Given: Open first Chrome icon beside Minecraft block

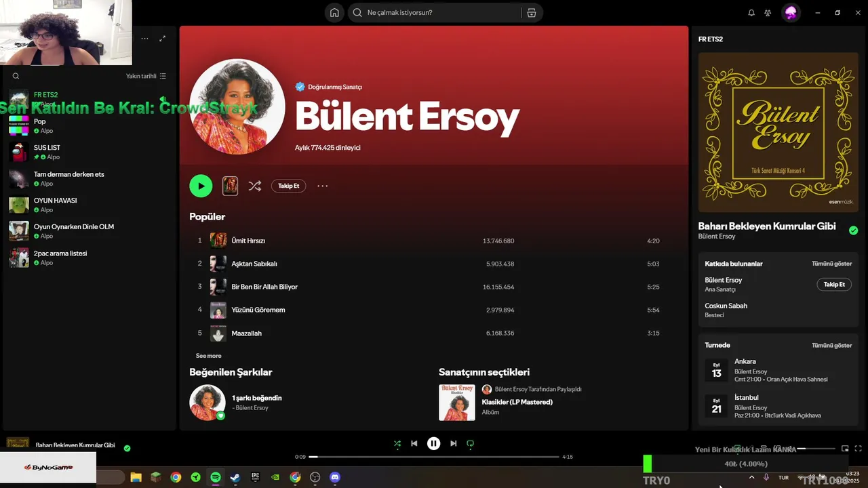Looking at the screenshot, I should click(176, 477).
